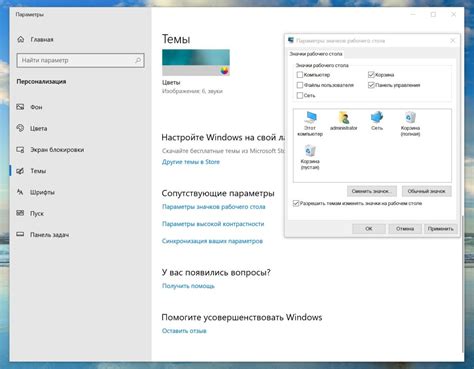The image size is (474, 369).
Task: Open the Пуск icon in sidebar
Action: (20, 213)
